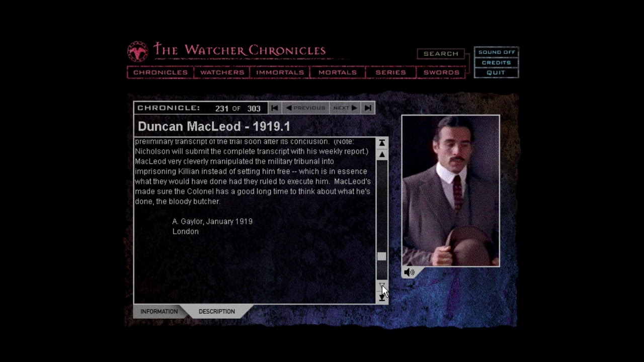644x362 pixels.
Task: Quit the application
Action: [x=497, y=72]
